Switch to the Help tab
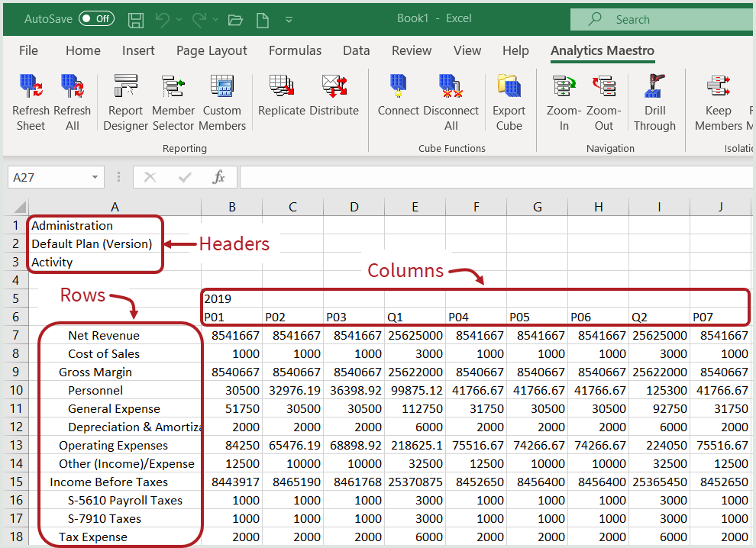 (515, 50)
